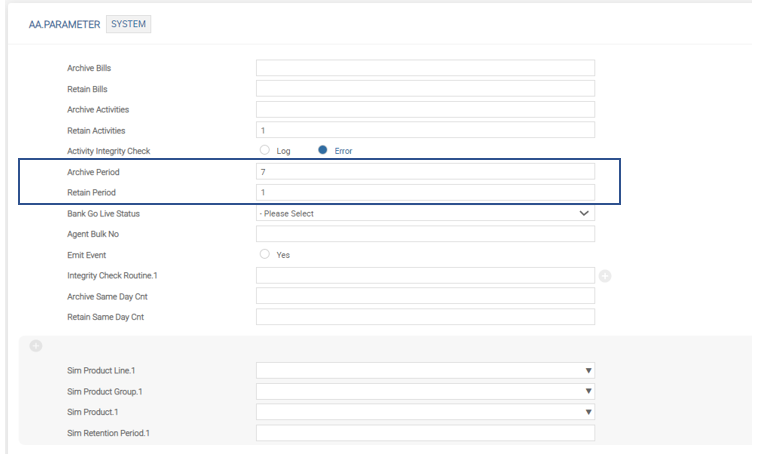Open the Bank Go Live Status dropdown
The image size is (766, 454).
425,213
